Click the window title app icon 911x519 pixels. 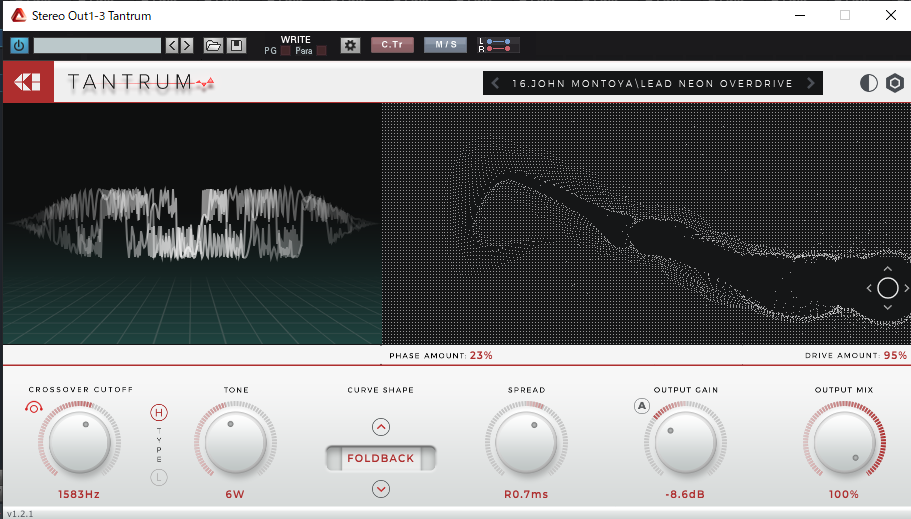click(x=19, y=16)
